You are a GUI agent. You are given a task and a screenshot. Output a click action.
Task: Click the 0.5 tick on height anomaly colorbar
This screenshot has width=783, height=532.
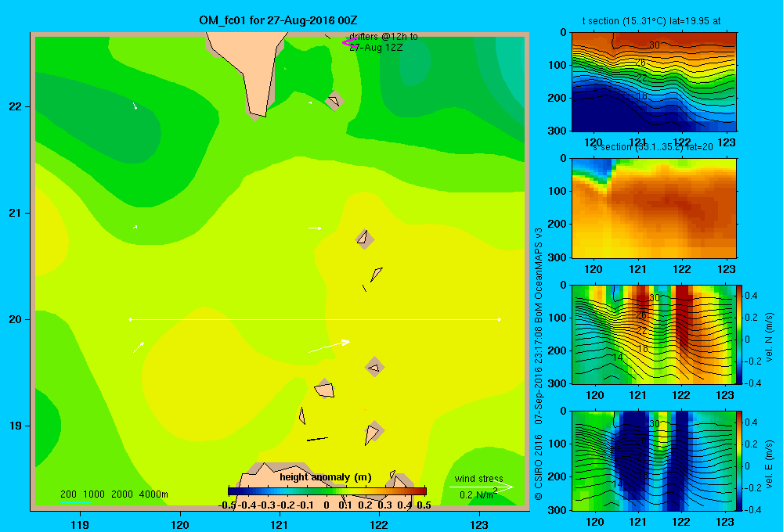[x=424, y=505]
